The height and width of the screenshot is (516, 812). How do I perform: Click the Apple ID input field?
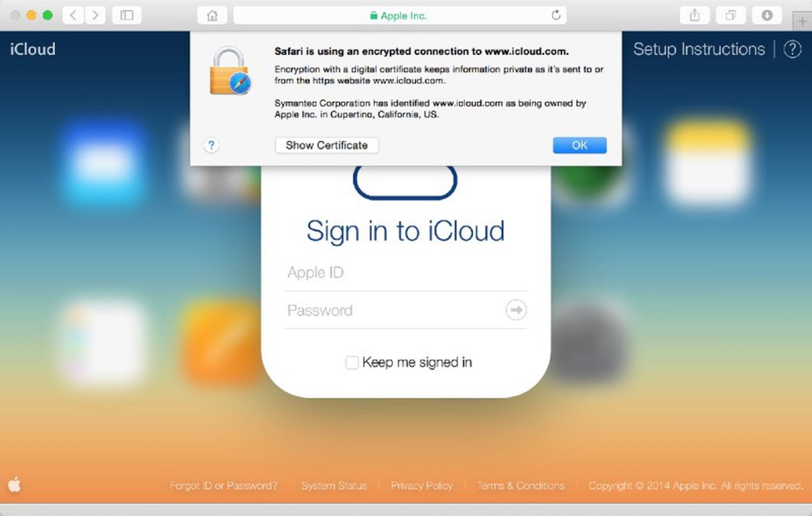(x=406, y=272)
